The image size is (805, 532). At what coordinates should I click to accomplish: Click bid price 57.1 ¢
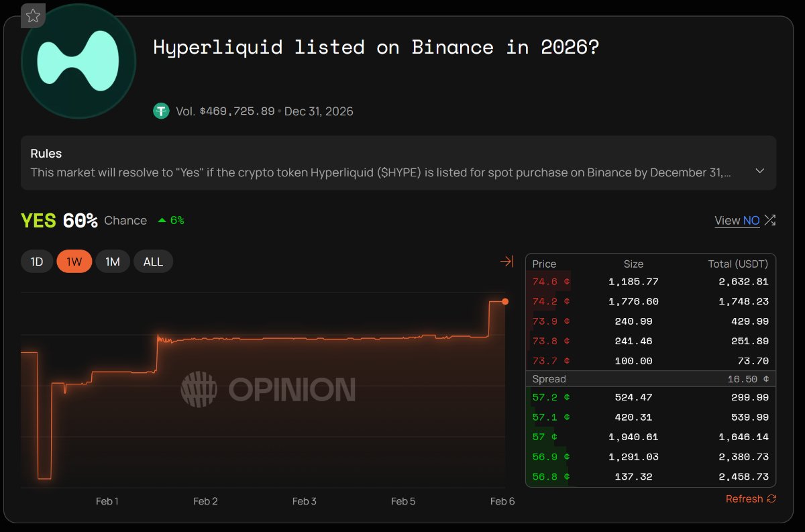(551, 417)
